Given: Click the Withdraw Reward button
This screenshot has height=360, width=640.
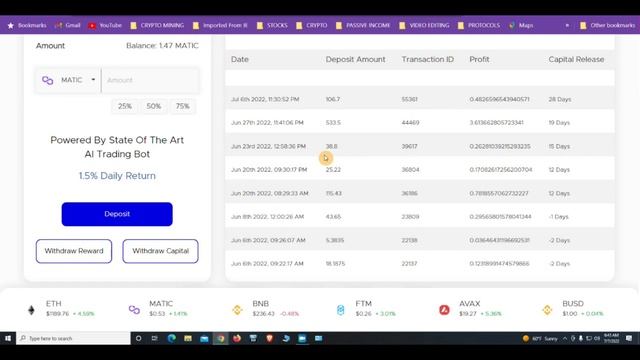Looking at the screenshot, I should 74,251.
